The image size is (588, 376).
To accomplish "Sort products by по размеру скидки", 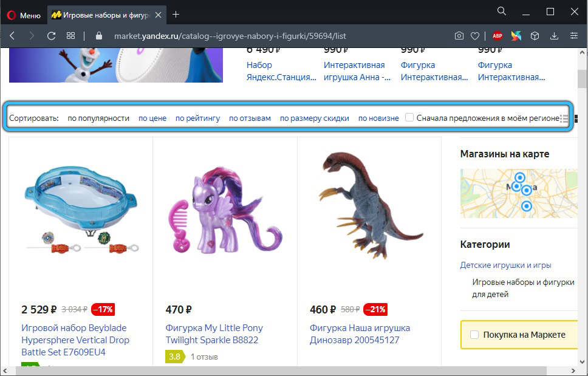I will click(x=314, y=118).
